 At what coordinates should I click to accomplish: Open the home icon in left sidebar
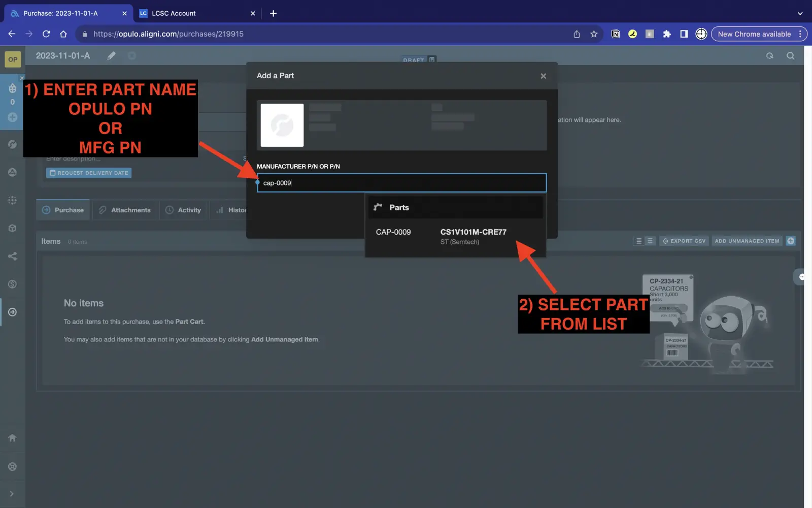[x=12, y=438]
